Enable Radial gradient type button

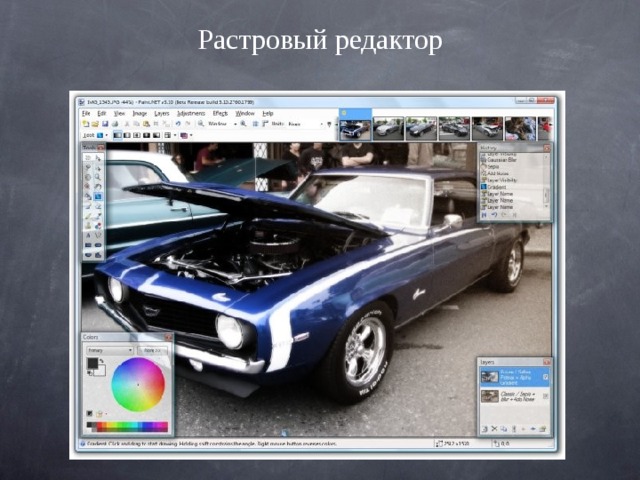(146, 135)
